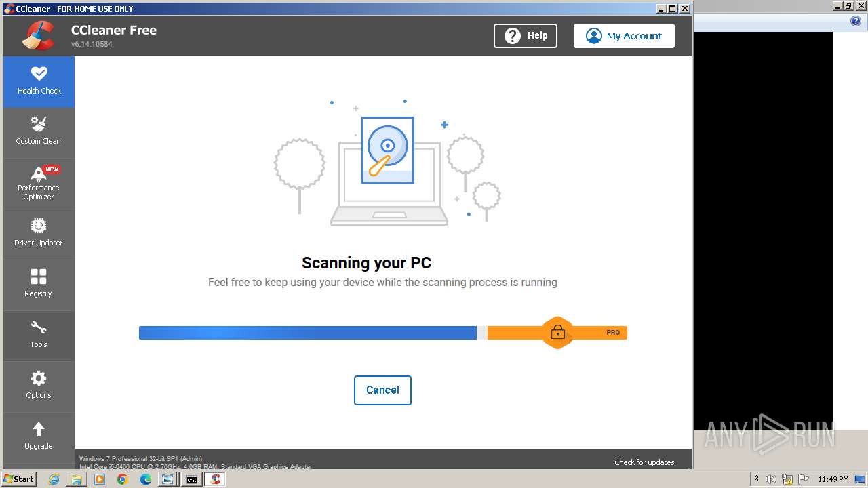Open the Upgrade section
The image size is (868, 488).
click(x=39, y=437)
